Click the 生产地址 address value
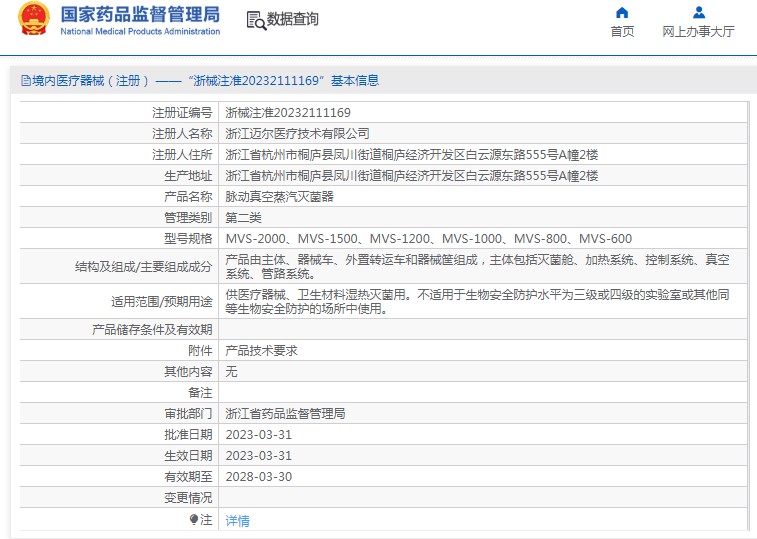 tap(412, 176)
